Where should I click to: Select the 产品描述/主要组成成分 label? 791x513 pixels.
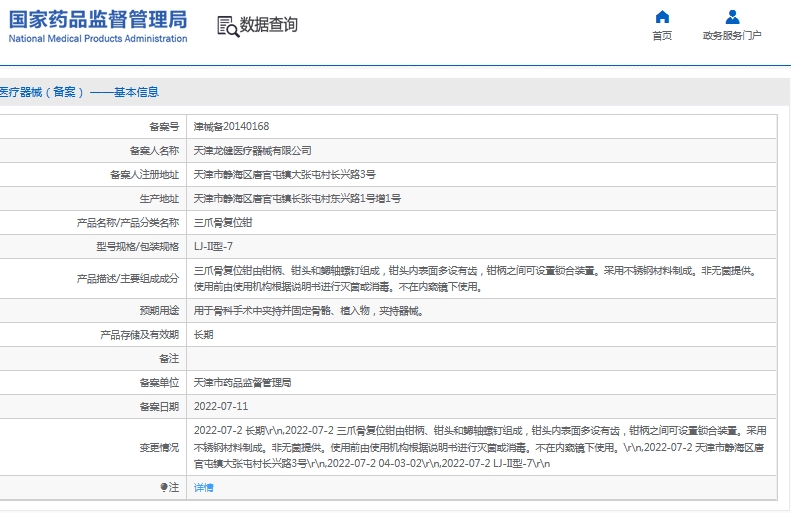pyautogui.click(x=128, y=278)
